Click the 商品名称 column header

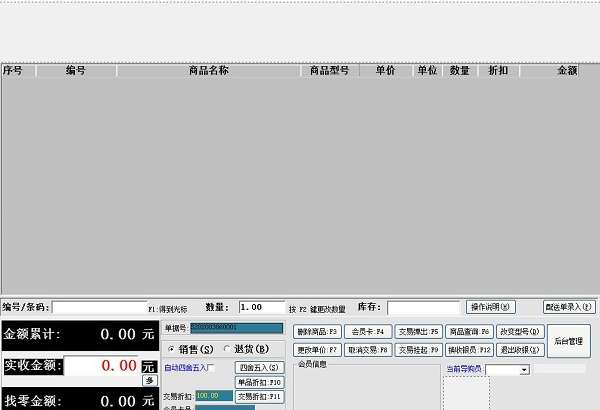click(209, 71)
